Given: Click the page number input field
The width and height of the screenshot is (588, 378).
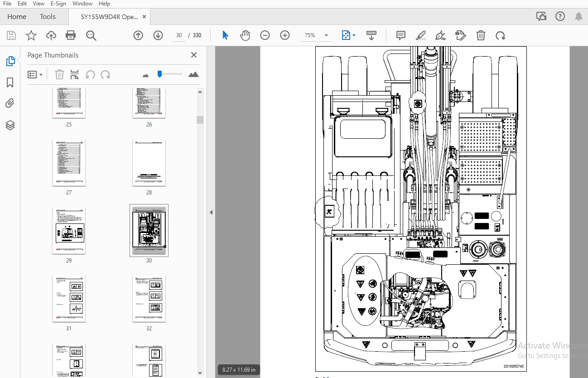Looking at the screenshot, I should pos(179,35).
